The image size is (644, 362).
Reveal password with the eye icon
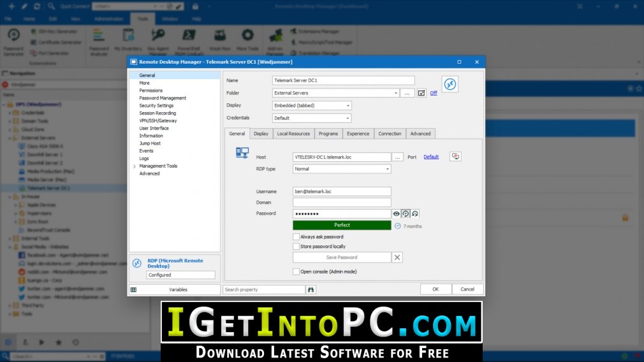pos(396,214)
